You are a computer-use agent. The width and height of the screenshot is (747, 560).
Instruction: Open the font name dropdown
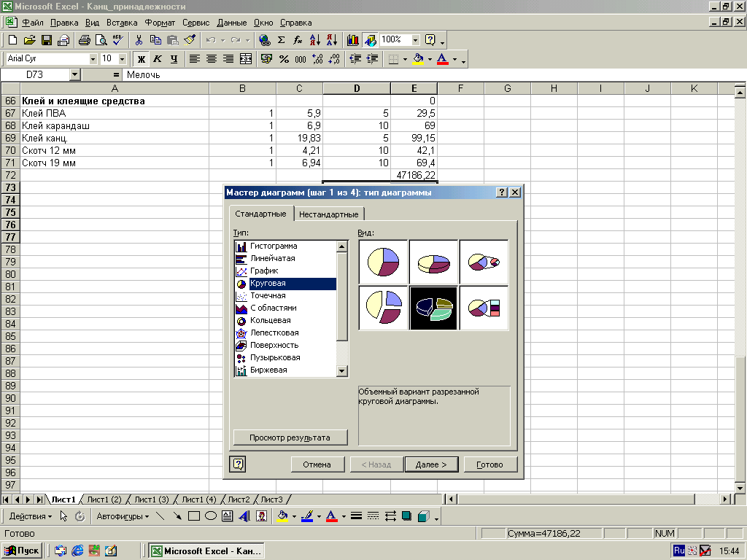93,59
